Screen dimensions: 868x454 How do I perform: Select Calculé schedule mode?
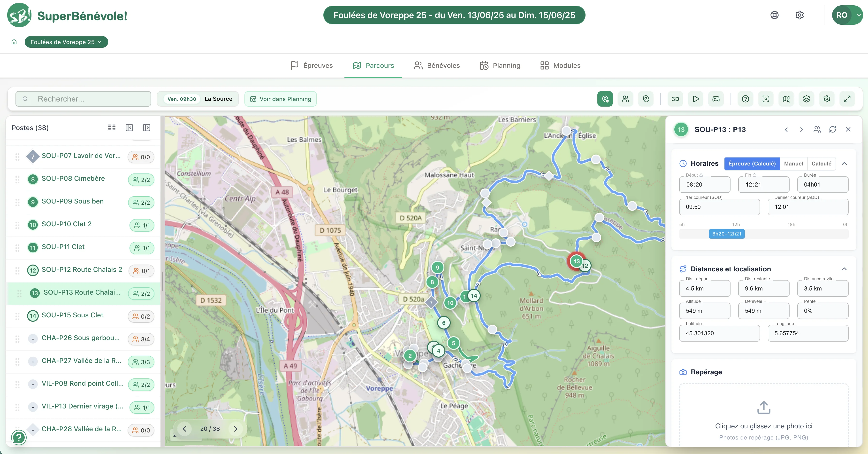point(821,164)
